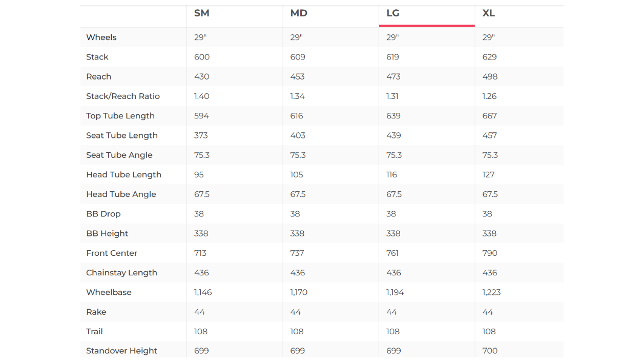
Task: Select the Reach row label
Action: (99, 76)
